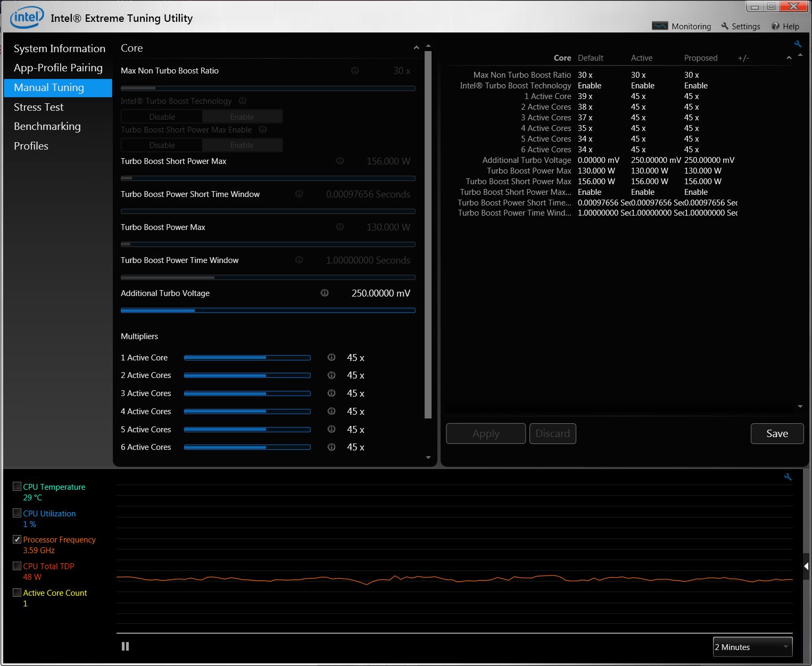The height and width of the screenshot is (666, 812).
Task: Expand the side panel arrow at right edge of graph
Action: point(806,566)
